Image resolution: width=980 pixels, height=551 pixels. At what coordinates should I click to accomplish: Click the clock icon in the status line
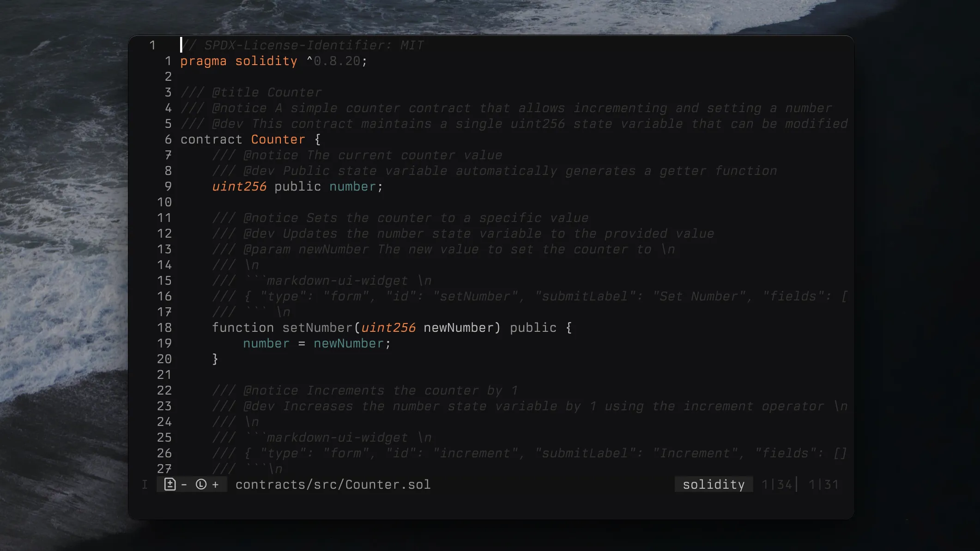201,484
